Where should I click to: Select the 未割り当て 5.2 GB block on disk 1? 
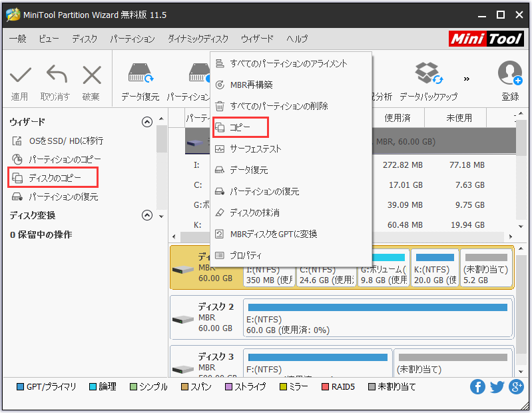click(486, 268)
